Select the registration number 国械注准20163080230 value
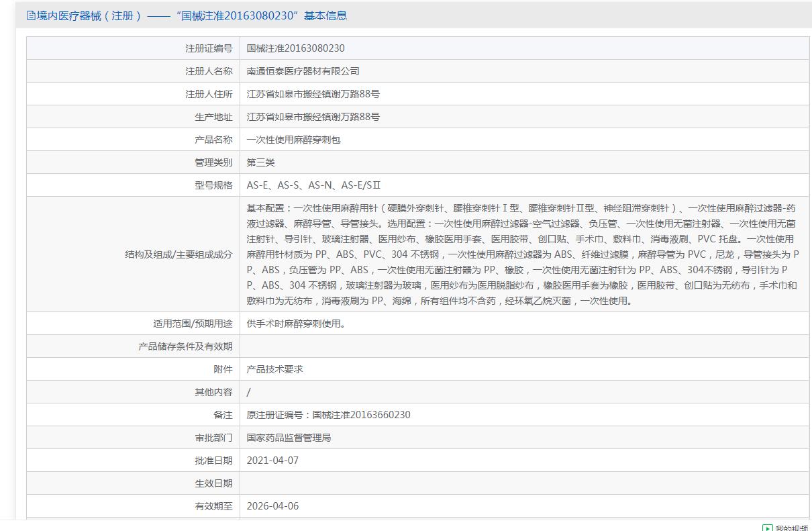Screen dimensions: 812x531 (x=296, y=48)
